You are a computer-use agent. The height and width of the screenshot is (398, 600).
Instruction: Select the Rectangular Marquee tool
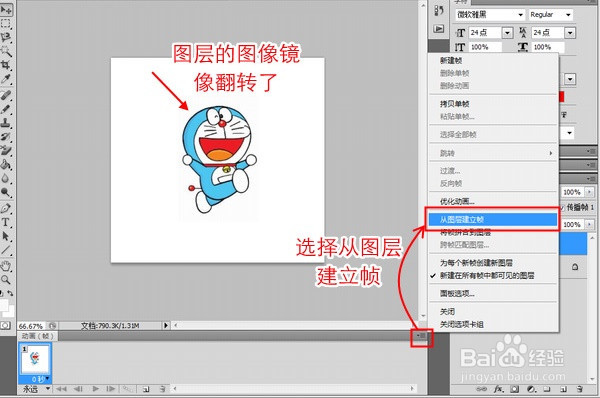point(6,24)
